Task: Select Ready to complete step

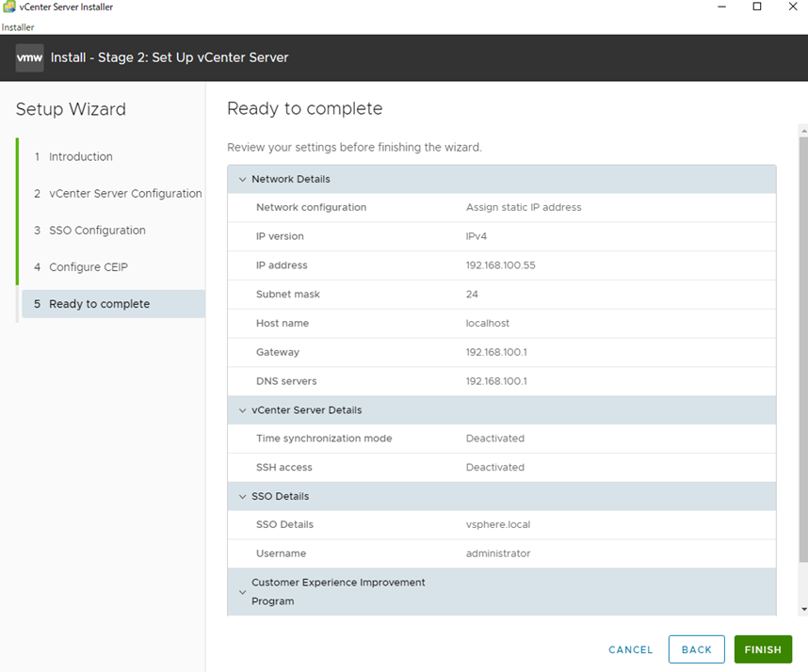Action: coord(113,304)
